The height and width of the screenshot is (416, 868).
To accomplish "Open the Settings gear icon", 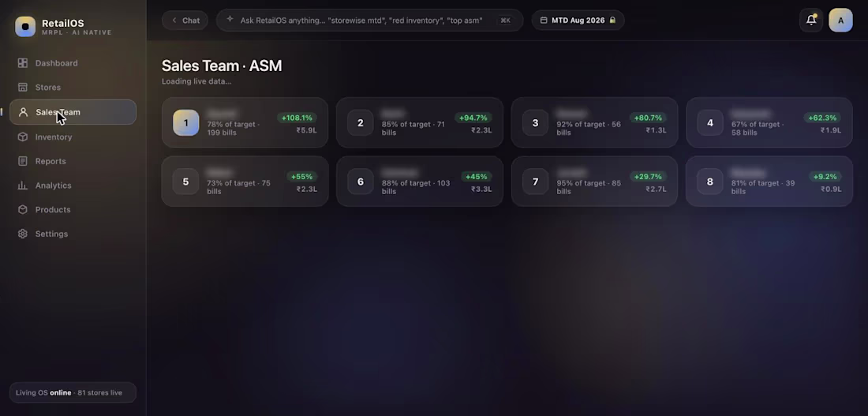I will [23, 234].
